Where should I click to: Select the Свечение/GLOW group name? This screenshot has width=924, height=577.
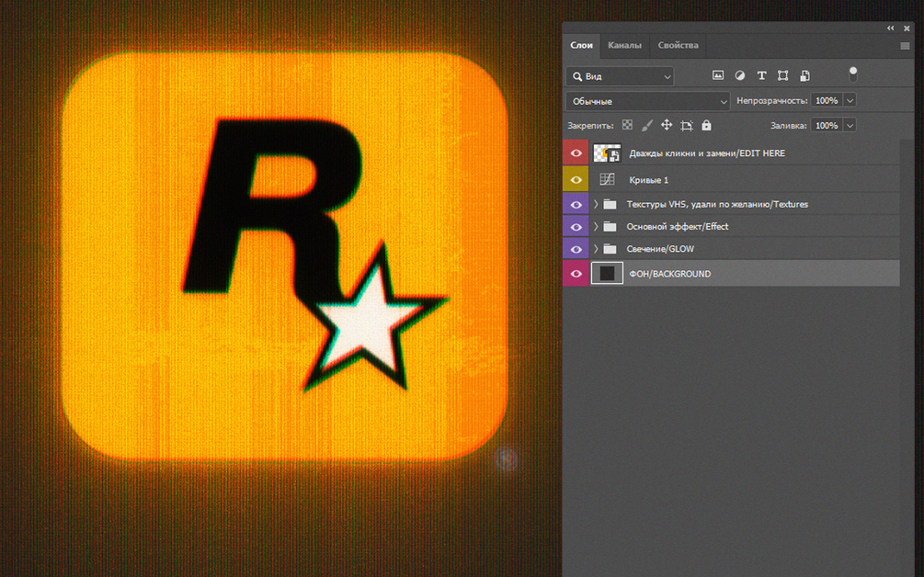click(660, 249)
